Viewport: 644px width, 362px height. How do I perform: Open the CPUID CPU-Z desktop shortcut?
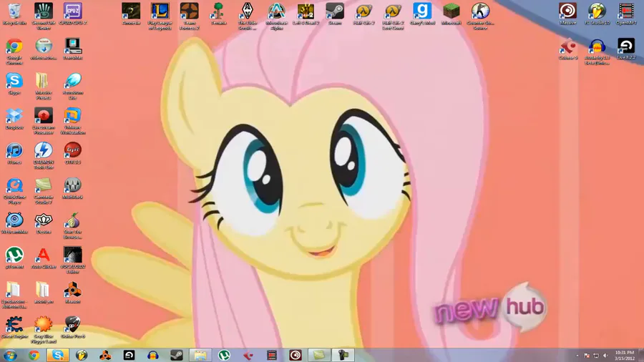coord(73,14)
